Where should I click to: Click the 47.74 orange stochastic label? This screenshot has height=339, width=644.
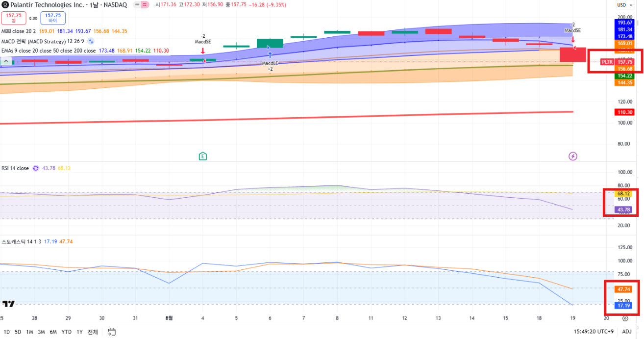(x=623, y=289)
